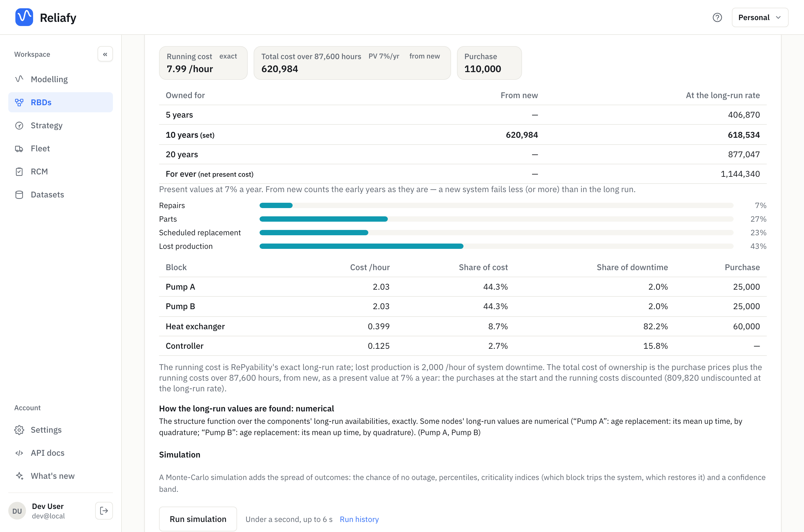Click the Total cost 620,984 card
The image size is (804, 532).
[352, 63]
